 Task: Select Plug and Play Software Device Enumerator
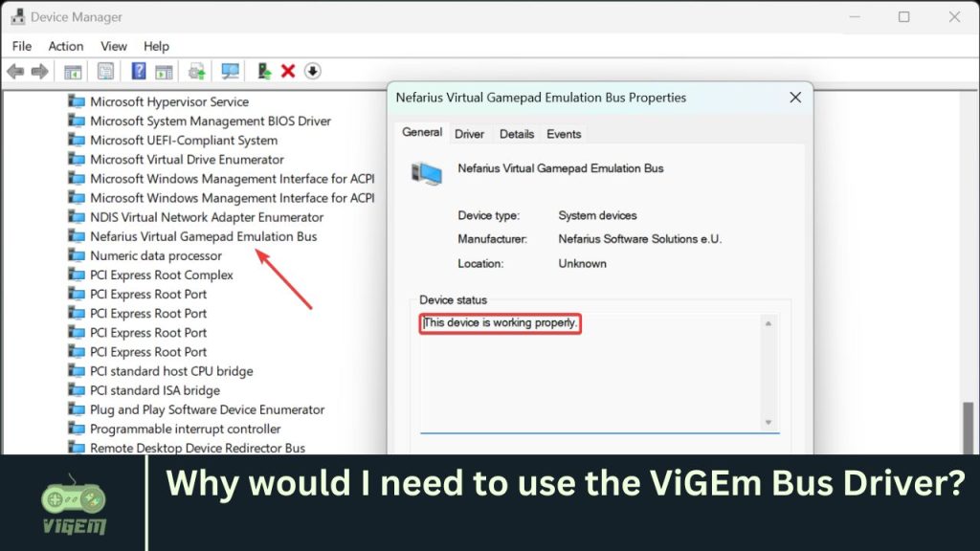[x=208, y=409]
